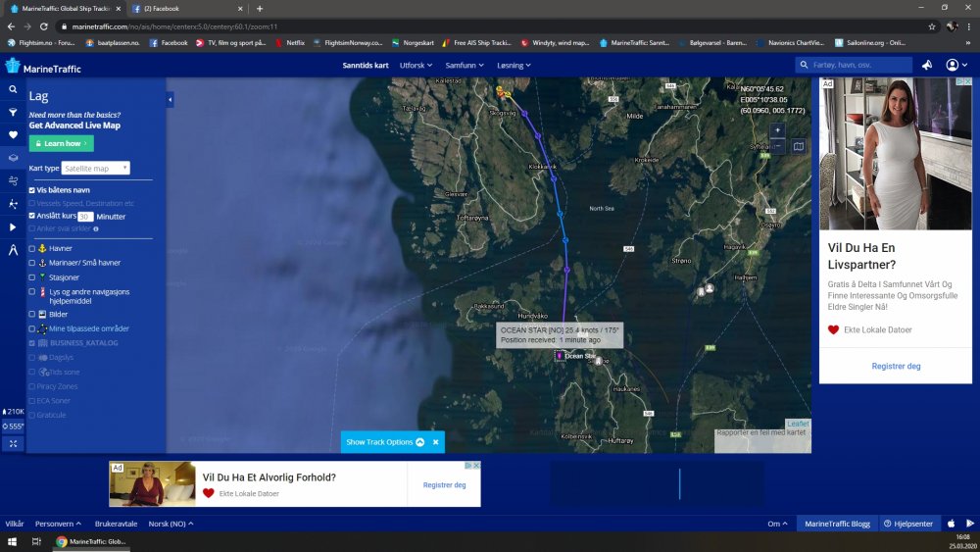The image size is (980, 552).
Task: Enable Marinaer/Små havner checkbox
Action: 32,263
